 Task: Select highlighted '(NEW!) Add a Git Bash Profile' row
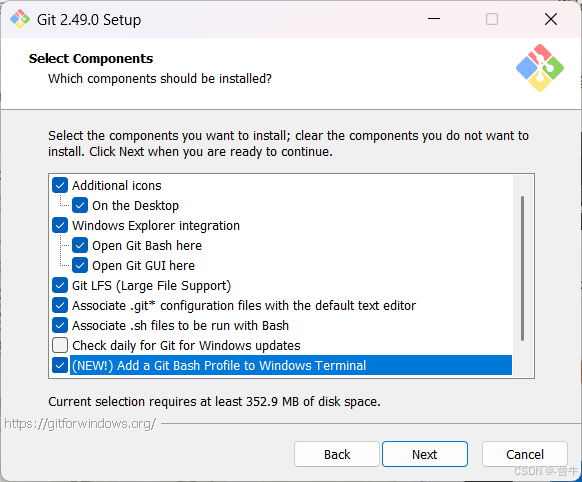291,365
